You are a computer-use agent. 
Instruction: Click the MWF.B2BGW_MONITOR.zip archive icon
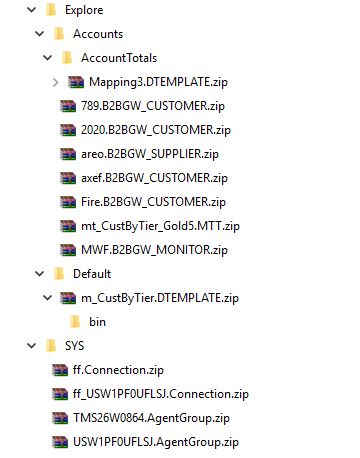(x=68, y=250)
